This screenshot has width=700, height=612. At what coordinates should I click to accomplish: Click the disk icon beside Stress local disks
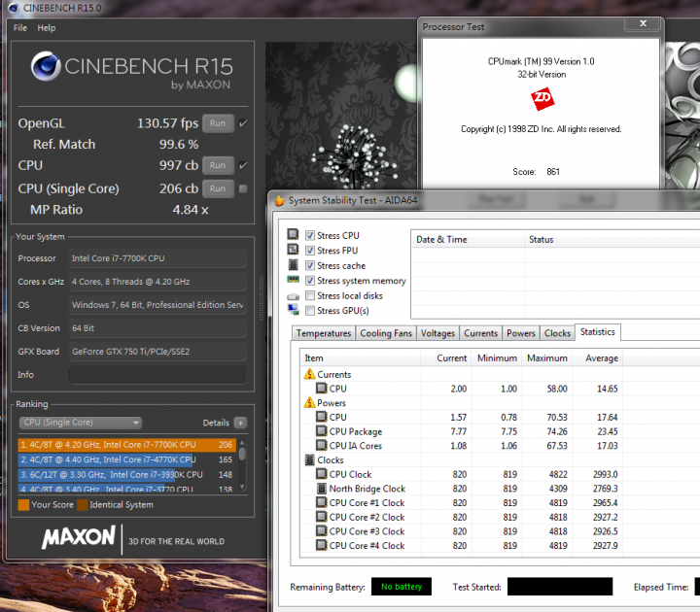[293, 296]
